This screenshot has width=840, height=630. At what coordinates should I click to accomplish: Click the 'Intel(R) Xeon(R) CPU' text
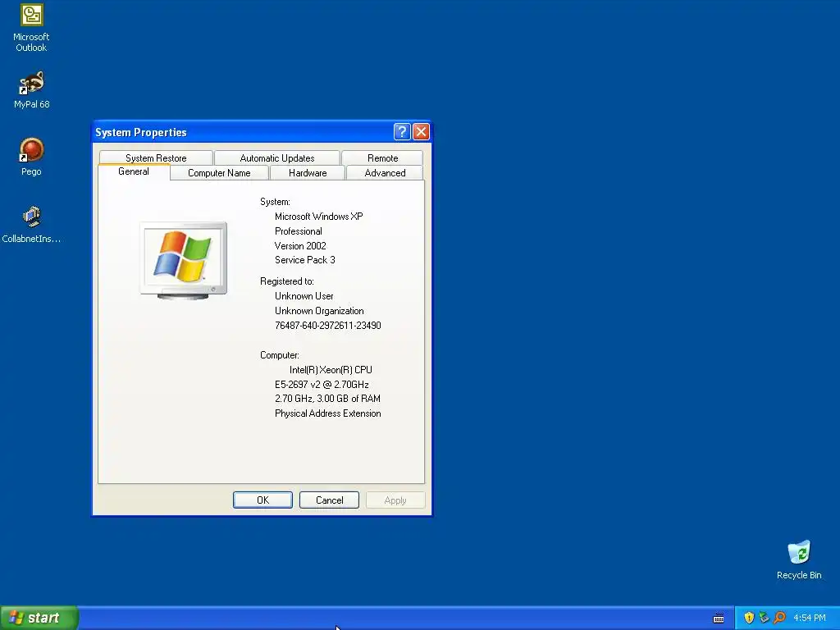pos(331,370)
